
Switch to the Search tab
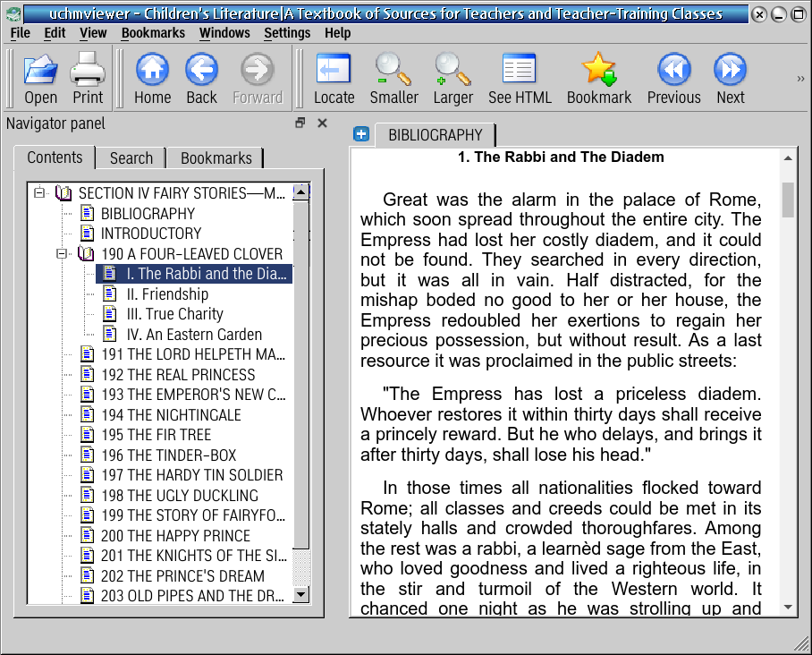(131, 158)
